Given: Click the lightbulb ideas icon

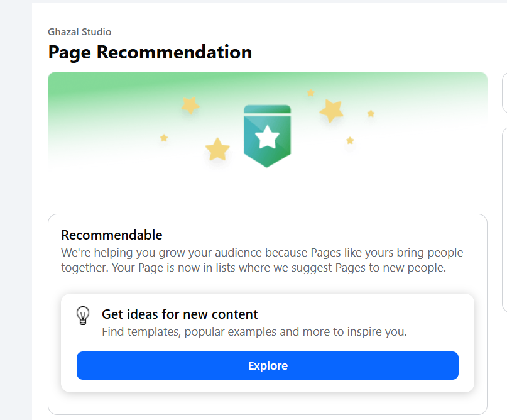Looking at the screenshot, I should coord(83,316).
